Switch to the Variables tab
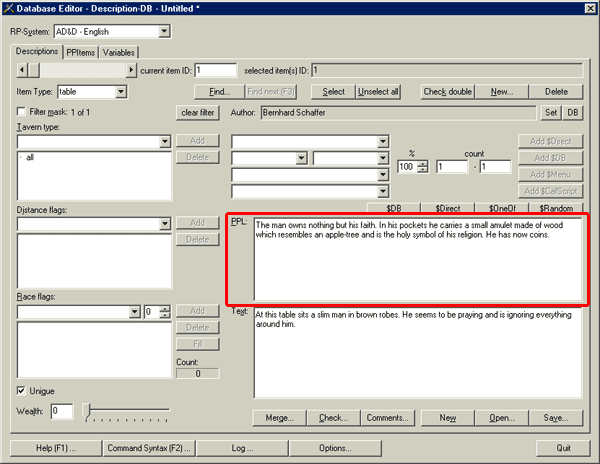The width and height of the screenshot is (600, 464). 118,52
